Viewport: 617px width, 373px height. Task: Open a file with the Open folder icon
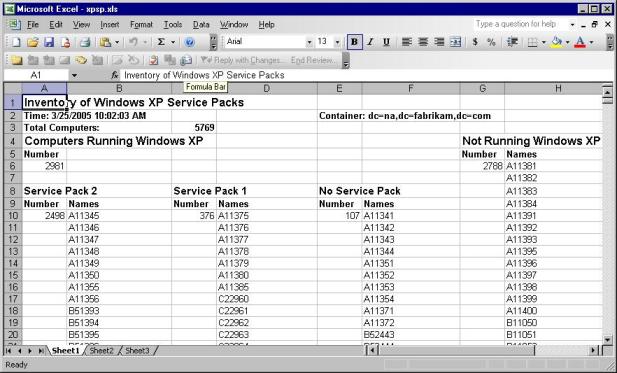(x=33, y=42)
